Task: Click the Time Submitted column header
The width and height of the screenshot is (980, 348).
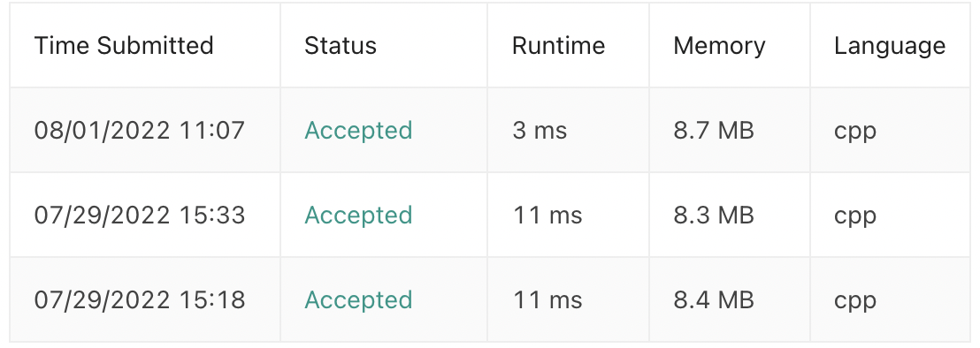Action: coord(124,46)
